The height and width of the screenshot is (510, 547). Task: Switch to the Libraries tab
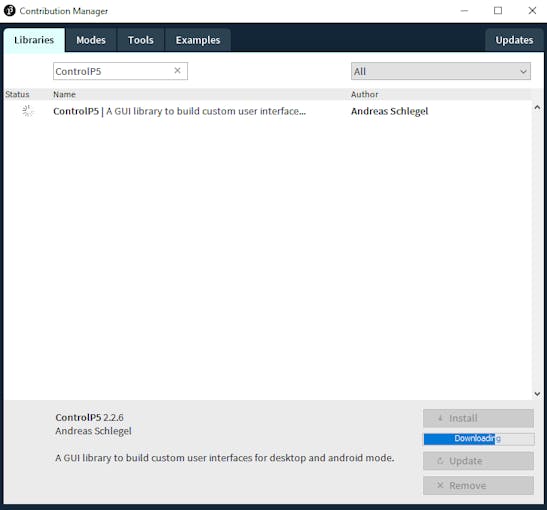[x=34, y=40]
